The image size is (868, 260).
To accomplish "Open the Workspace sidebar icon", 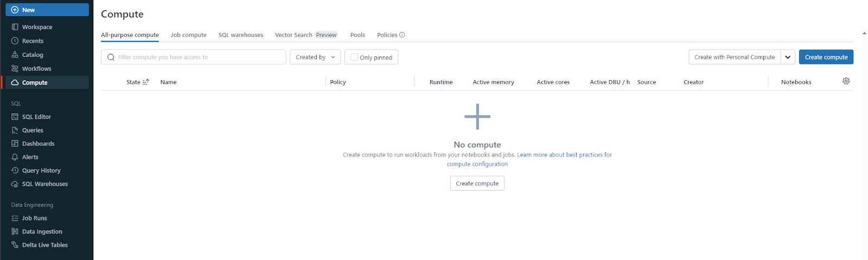I will 15,27.
